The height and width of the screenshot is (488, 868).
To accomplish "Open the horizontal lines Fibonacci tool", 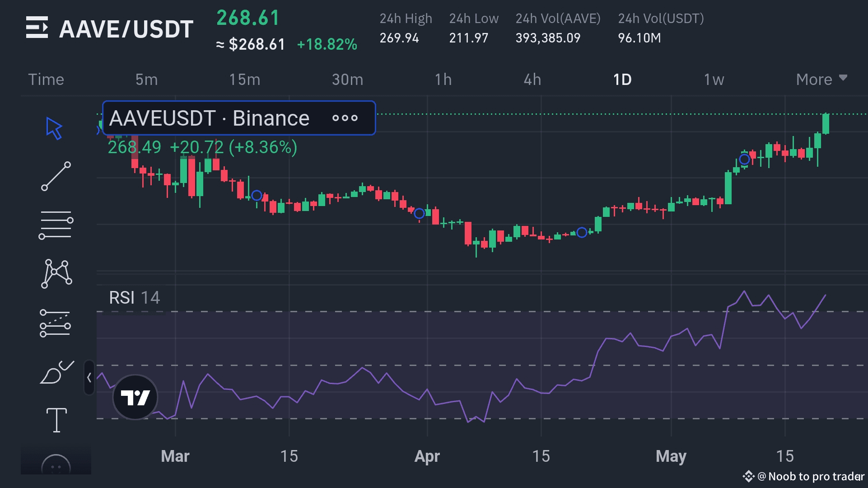I will (56, 225).
